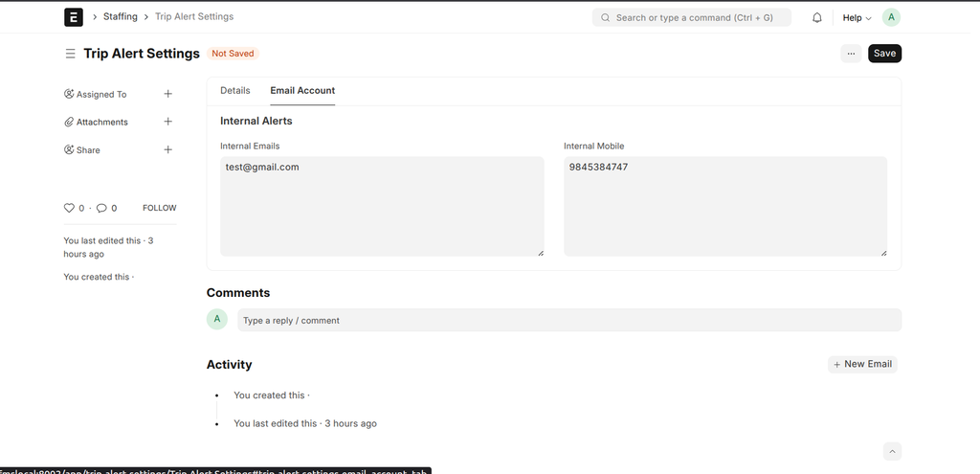This screenshot has height=474, width=980.
Task: Click the New Email button
Action: [862, 364]
